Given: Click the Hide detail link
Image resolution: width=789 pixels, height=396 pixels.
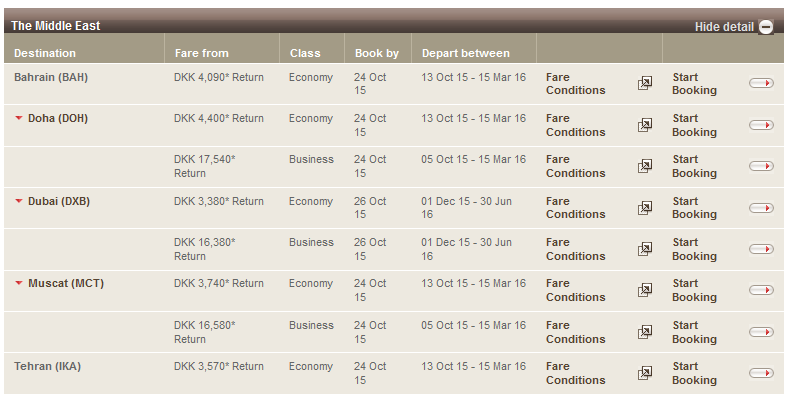Looking at the screenshot, I should point(724,27).
